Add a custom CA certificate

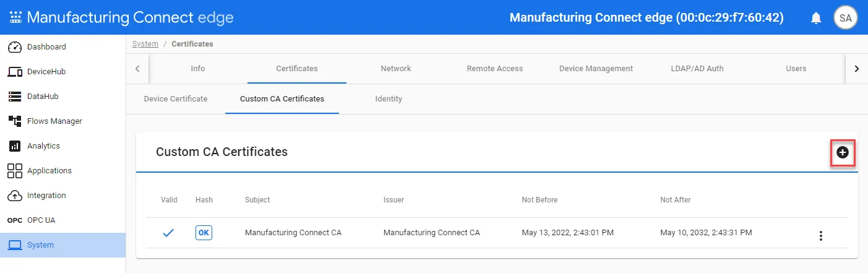pos(842,152)
